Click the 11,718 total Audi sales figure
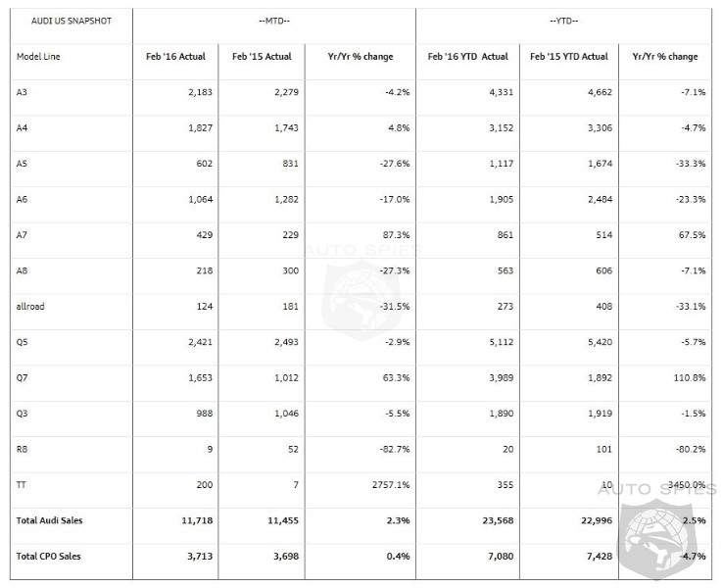The image size is (722, 588). (191, 520)
